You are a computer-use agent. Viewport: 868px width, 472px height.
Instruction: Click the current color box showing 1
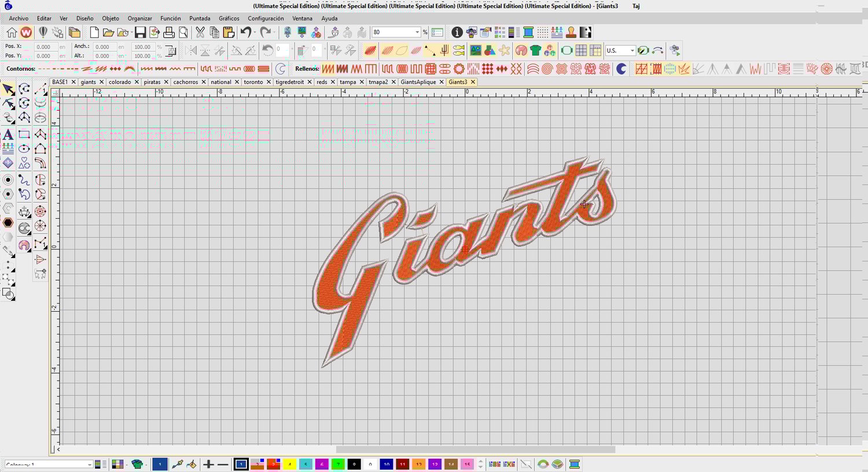pyautogui.click(x=160, y=464)
